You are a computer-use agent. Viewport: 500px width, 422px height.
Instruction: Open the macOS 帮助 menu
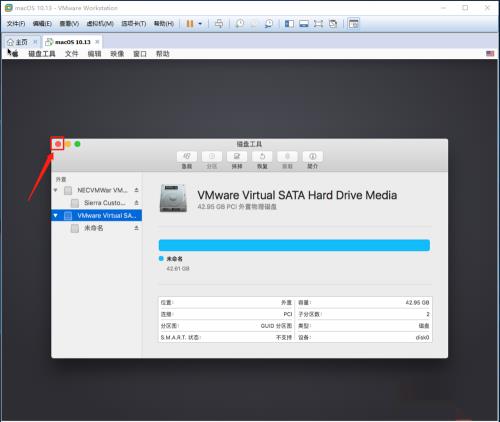[163, 54]
